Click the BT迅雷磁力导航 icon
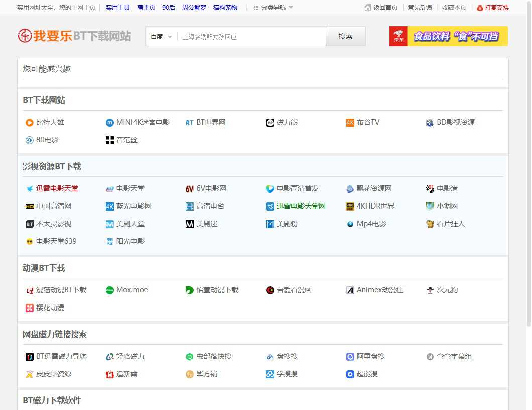The image size is (532, 410). [x=30, y=357]
